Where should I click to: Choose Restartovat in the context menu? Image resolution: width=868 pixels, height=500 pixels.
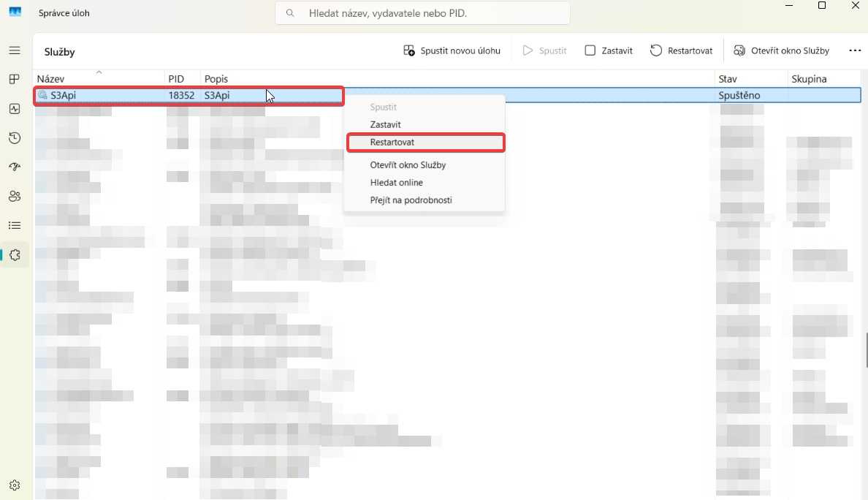[x=392, y=143]
